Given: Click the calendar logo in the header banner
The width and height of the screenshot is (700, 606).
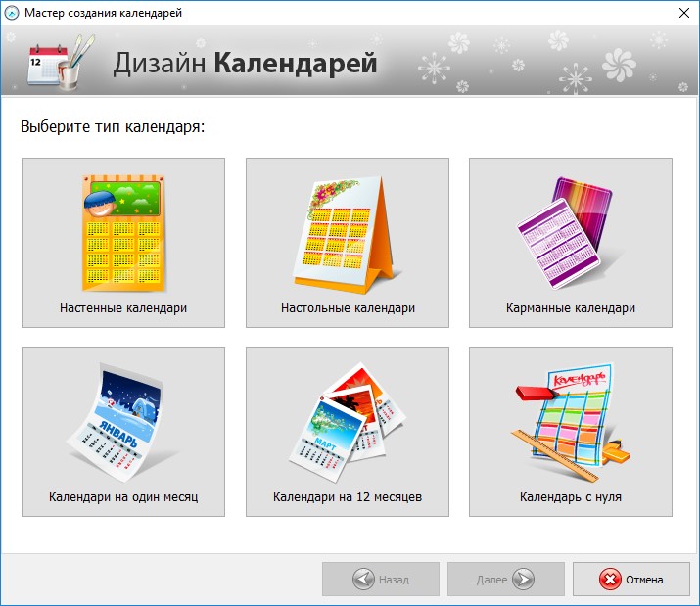Looking at the screenshot, I should click(58, 62).
